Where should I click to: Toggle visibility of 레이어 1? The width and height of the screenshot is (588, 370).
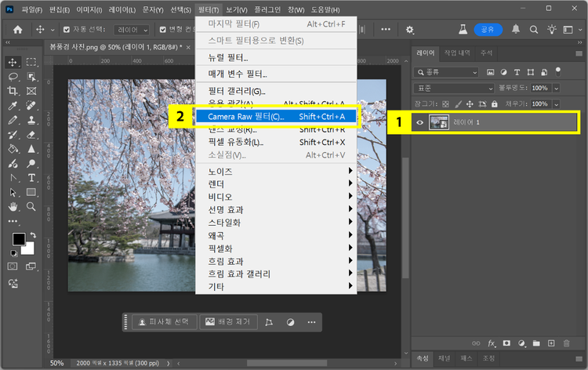coord(419,122)
